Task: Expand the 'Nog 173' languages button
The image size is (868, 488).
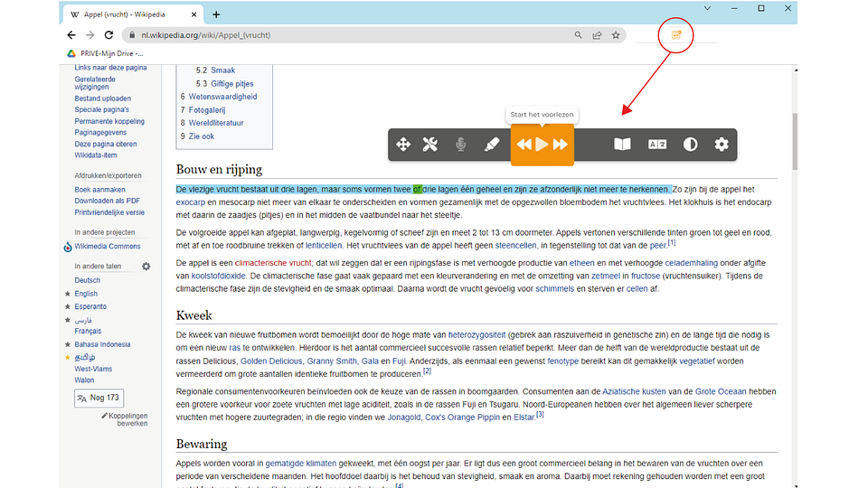Action: pyautogui.click(x=99, y=398)
